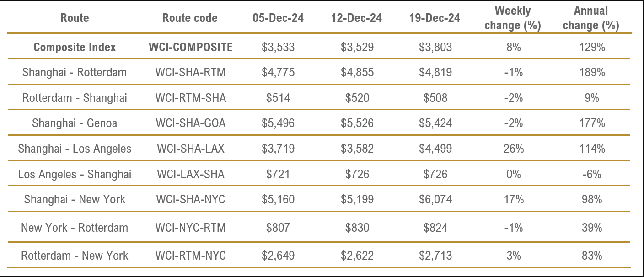This screenshot has height=277, width=644.
Task: Click the 05-Dec-24 column header
Action: 278,18
